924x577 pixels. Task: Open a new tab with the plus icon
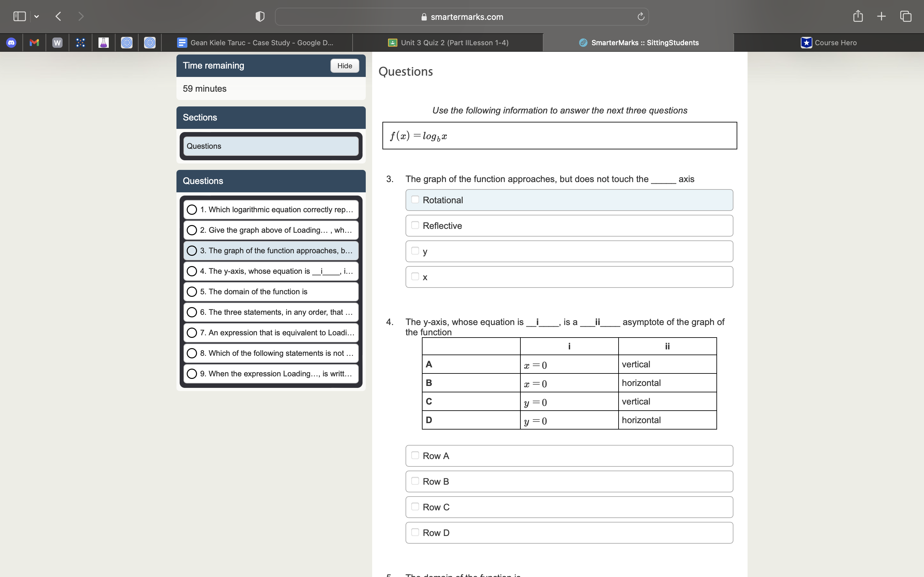coord(881,16)
